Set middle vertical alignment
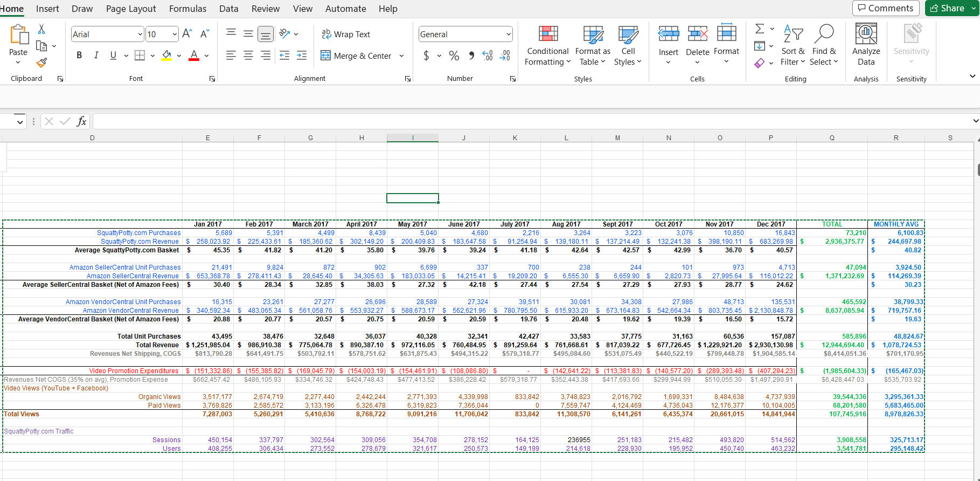980x481 pixels. 248,34
